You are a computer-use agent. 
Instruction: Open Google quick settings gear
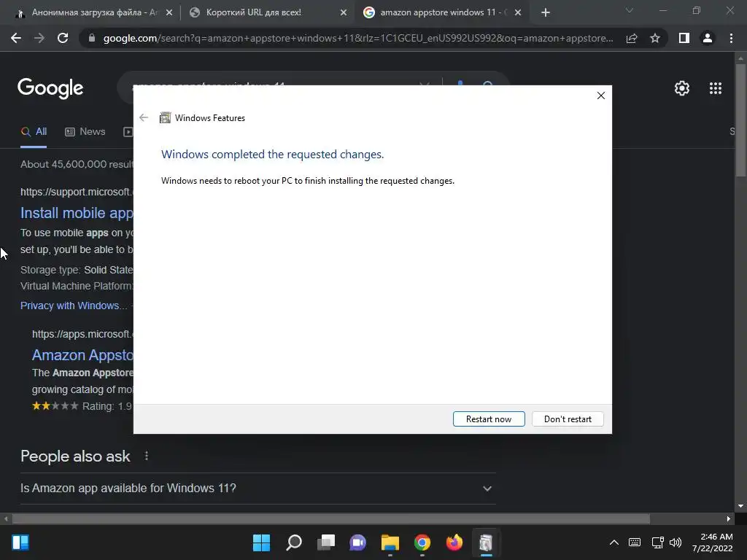click(x=682, y=88)
